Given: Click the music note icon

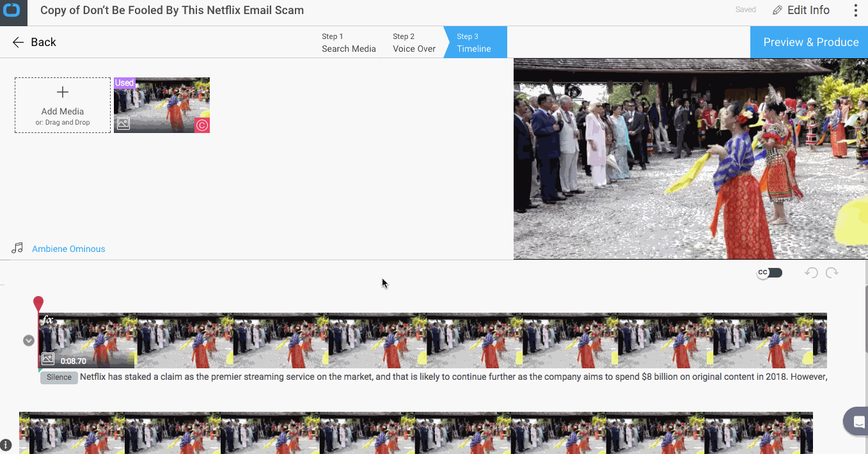Looking at the screenshot, I should tap(17, 248).
